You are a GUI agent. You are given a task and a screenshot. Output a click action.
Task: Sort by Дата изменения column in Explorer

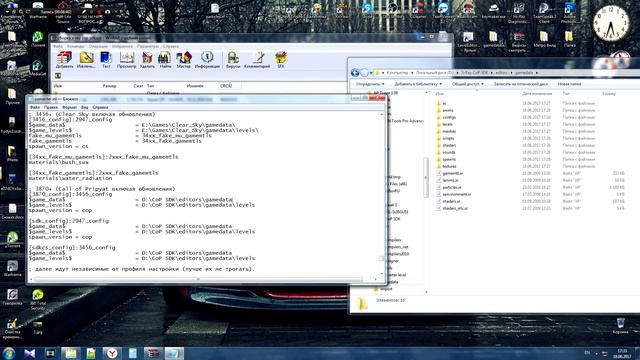click(x=537, y=94)
